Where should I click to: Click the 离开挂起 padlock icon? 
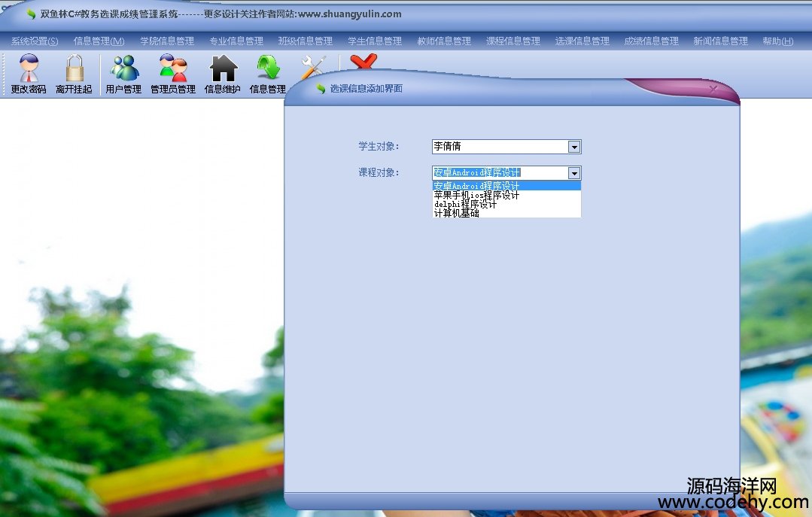[x=75, y=68]
